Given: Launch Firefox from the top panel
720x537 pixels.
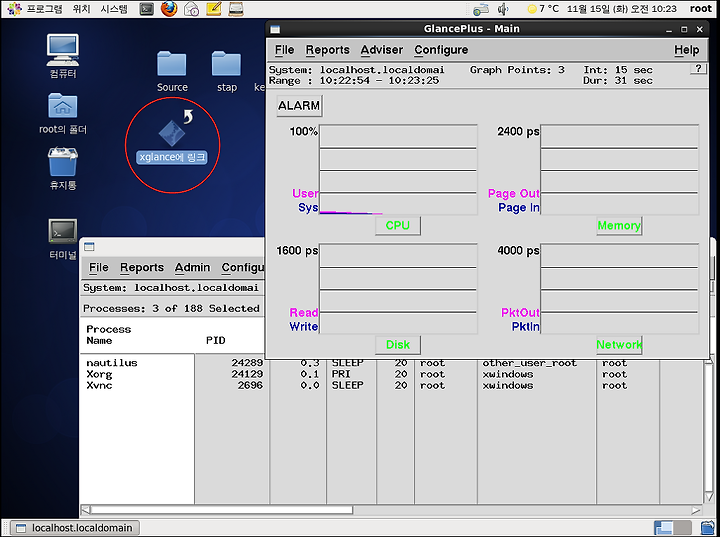Looking at the screenshot, I should pyautogui.click(x=169, y=9).
